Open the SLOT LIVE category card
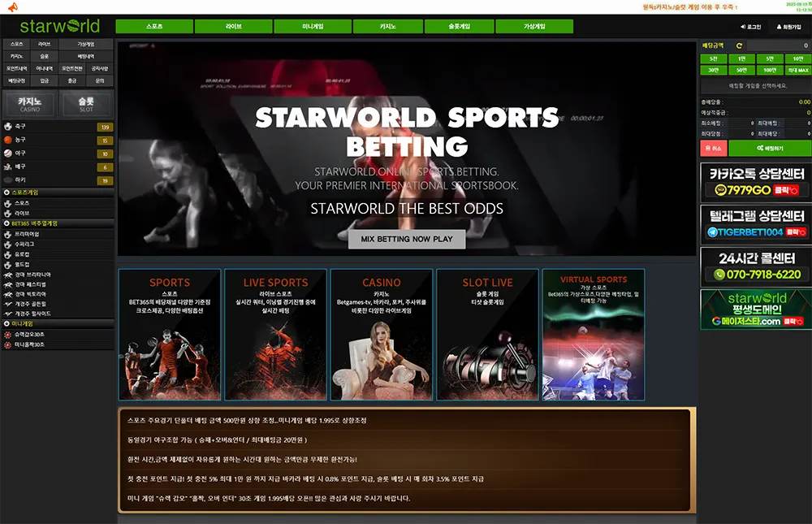 (x=487, y=335)
